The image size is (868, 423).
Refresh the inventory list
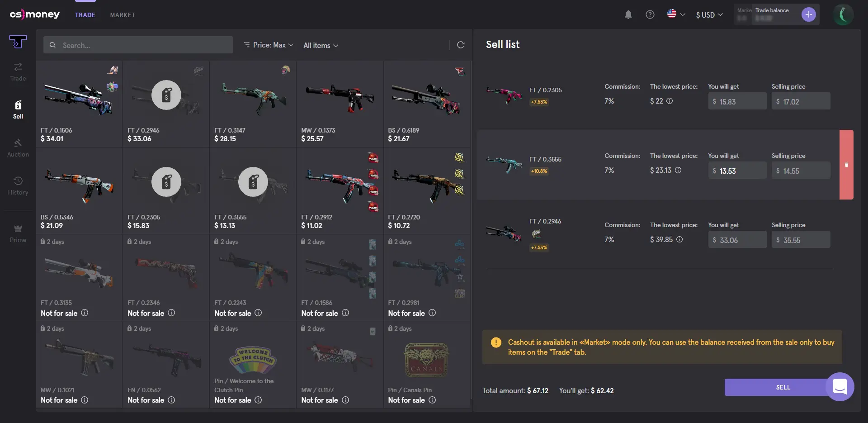pos(460,45)
